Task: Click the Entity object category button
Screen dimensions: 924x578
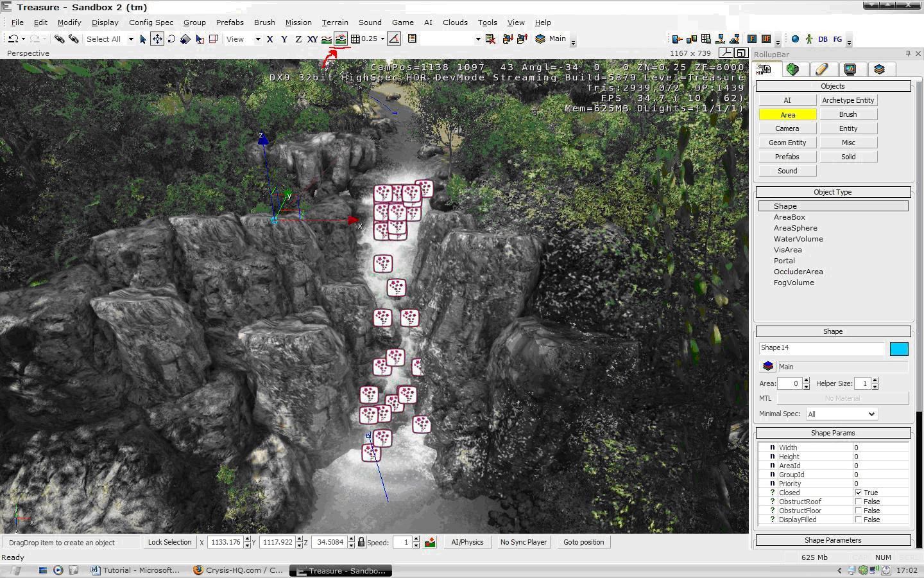Action: tap(848, 128)
